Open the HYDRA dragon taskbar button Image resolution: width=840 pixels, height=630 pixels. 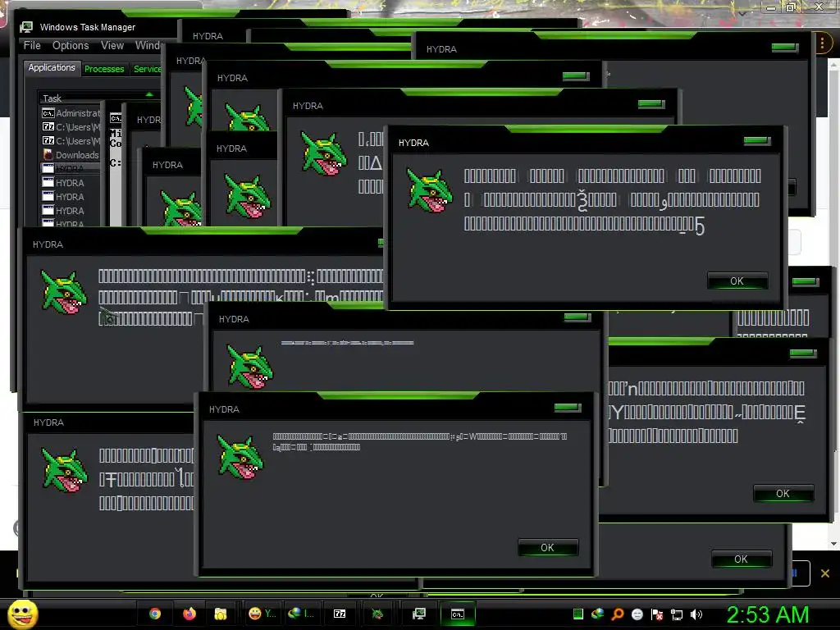pos(377,614)
